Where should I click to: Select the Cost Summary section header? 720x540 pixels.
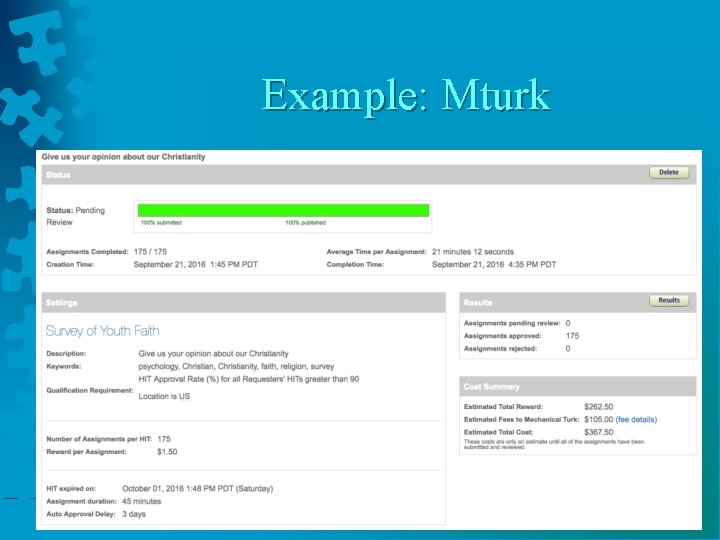coord(578,387)
